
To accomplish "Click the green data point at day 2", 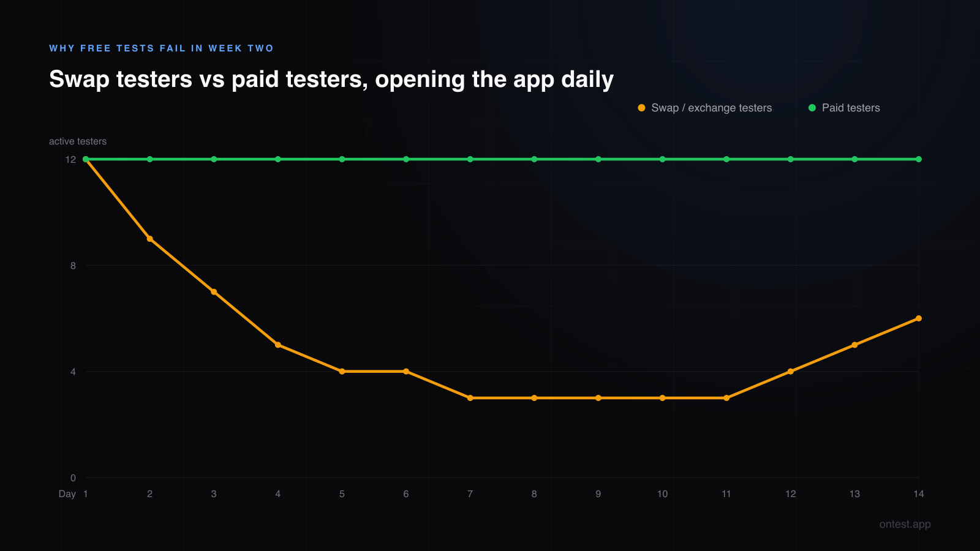I will click(x=149, y=159).
